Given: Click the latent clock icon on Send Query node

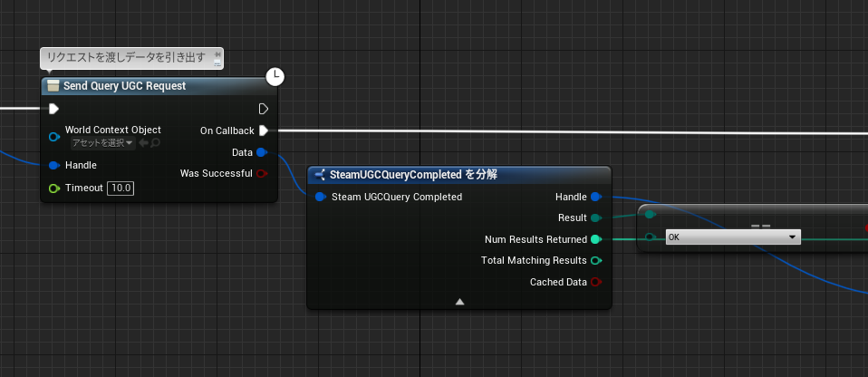Looking at the screenshot, I should pyautogui.click(x=275, y=77).
